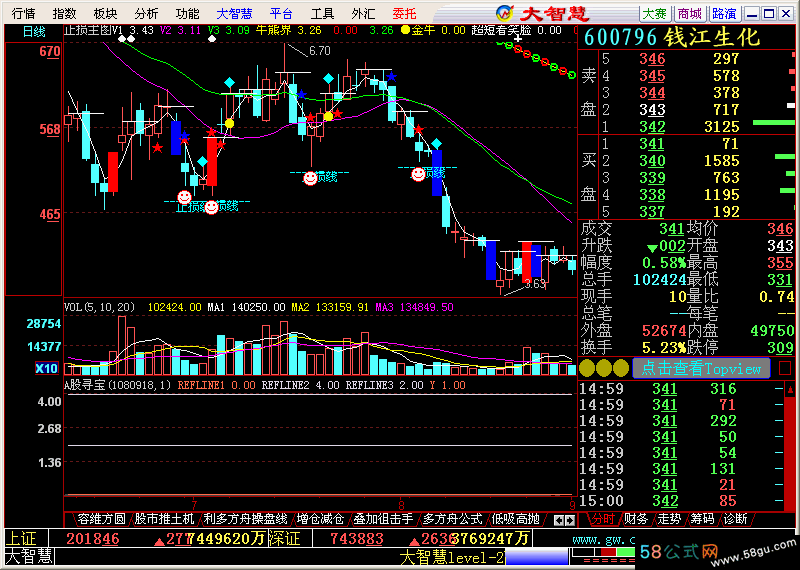Open the 大智慧 menu
This screenshot has height=570, width=800.
(x=235, y=13)
